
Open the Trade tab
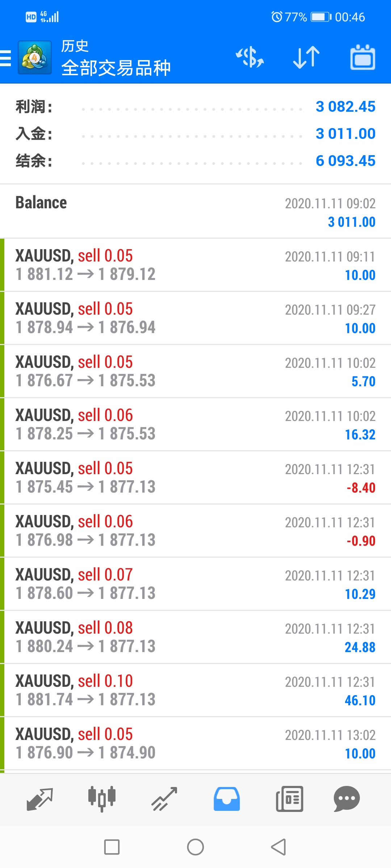pos(164,799)
